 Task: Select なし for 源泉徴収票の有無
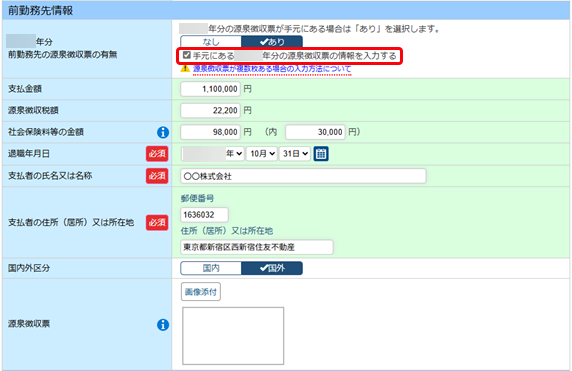click(211, 42)
